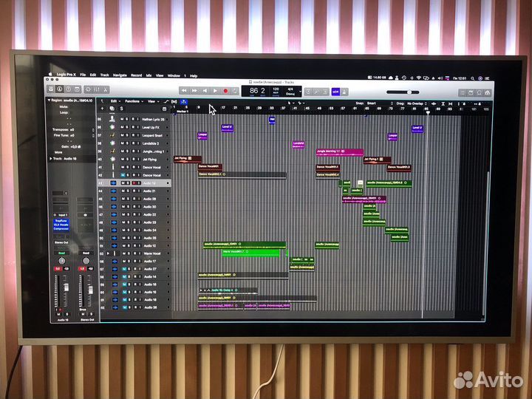Click the red Record button
Screen dimensions: 532x399
click(225, 91)
